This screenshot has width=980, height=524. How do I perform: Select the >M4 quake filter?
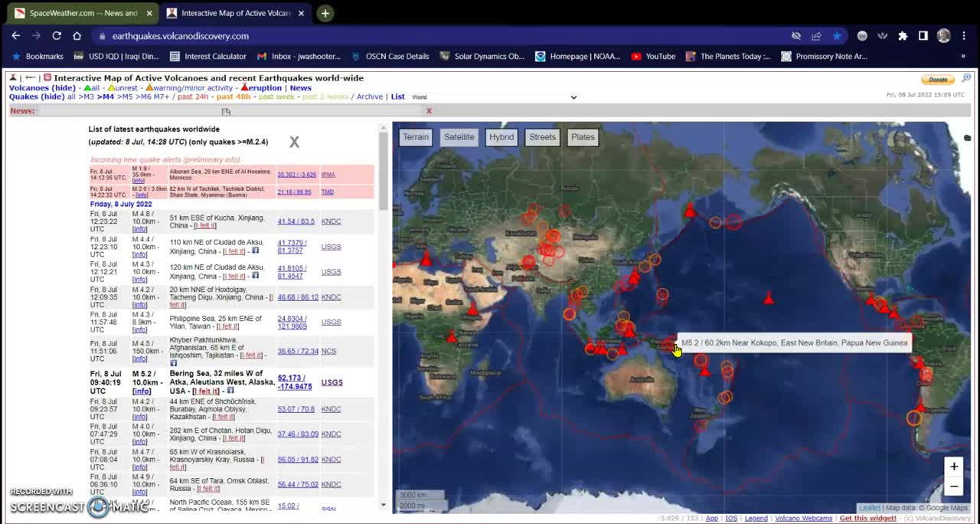106,97
